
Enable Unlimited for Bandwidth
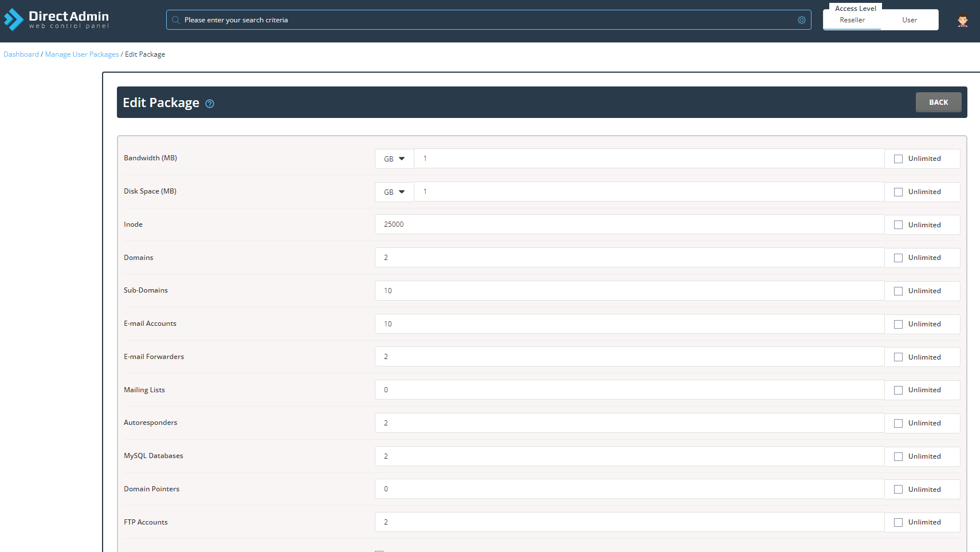[x=898, y=159]
